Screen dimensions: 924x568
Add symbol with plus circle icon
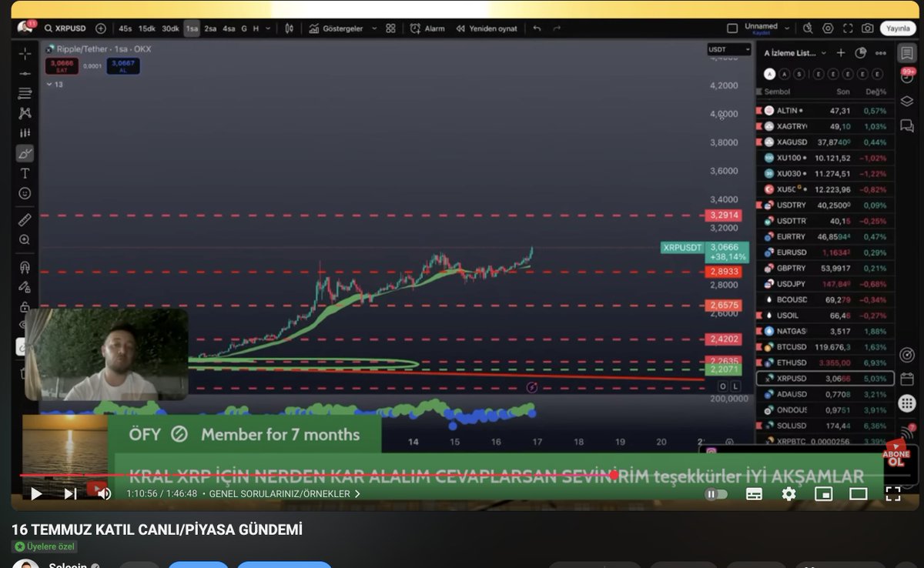pos(101,28)
